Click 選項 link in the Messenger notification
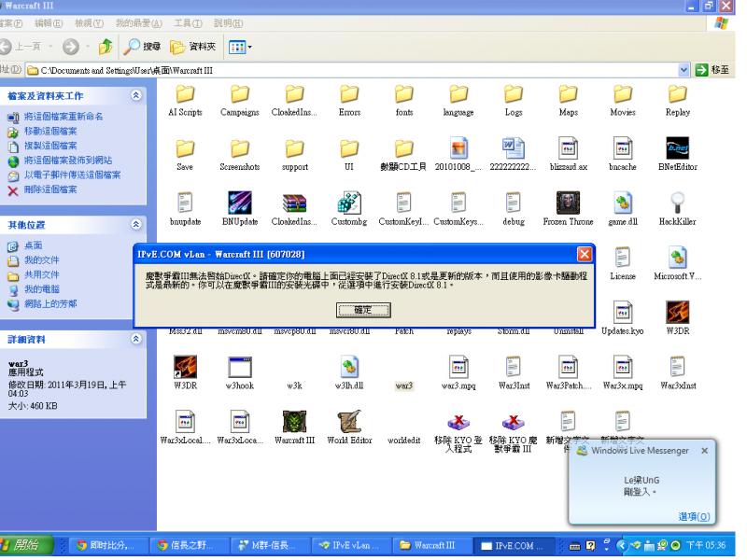This screenshot has width=747, height=560. [x=693, y=516]
